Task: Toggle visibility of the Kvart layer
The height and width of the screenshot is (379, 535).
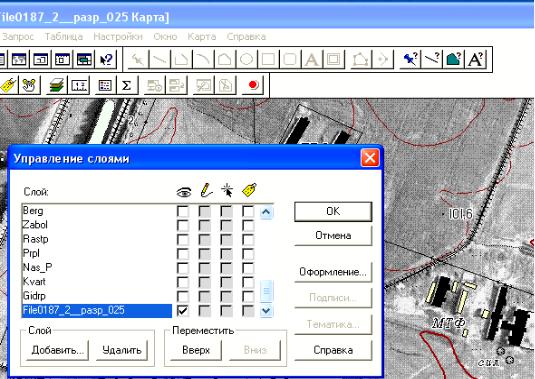Action: 183,282
